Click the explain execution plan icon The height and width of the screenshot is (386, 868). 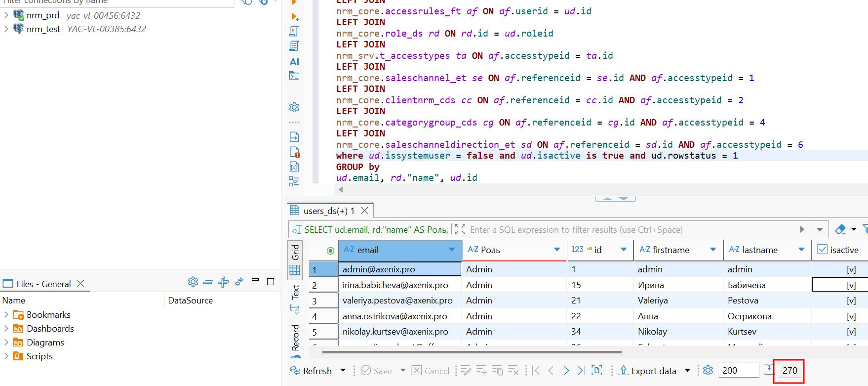click(294, 46)
